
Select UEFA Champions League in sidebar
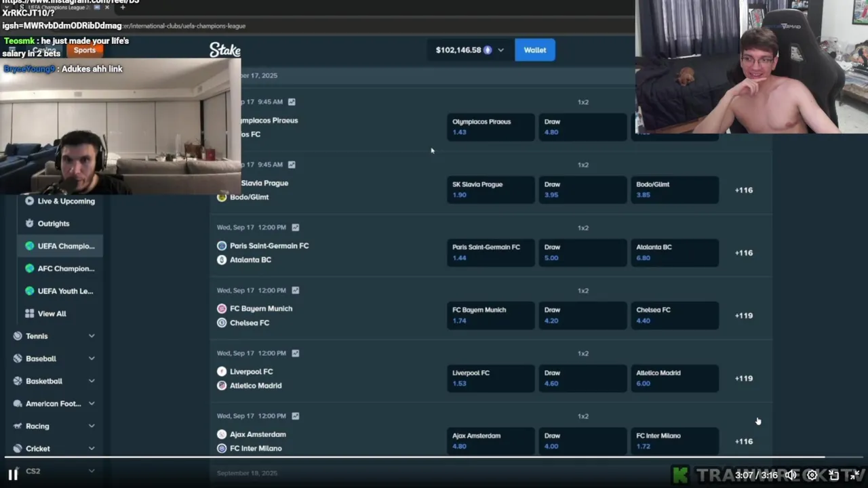tap(60, 246)
